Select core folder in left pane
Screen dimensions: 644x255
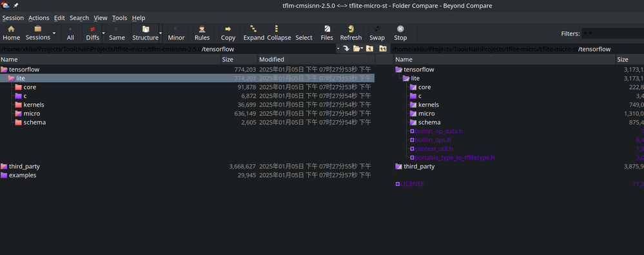click(30, 87)
